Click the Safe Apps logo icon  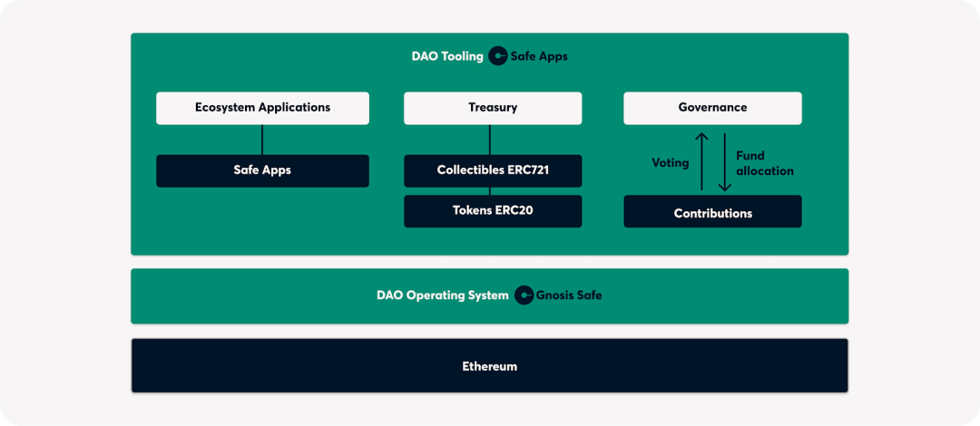point(498,56)
